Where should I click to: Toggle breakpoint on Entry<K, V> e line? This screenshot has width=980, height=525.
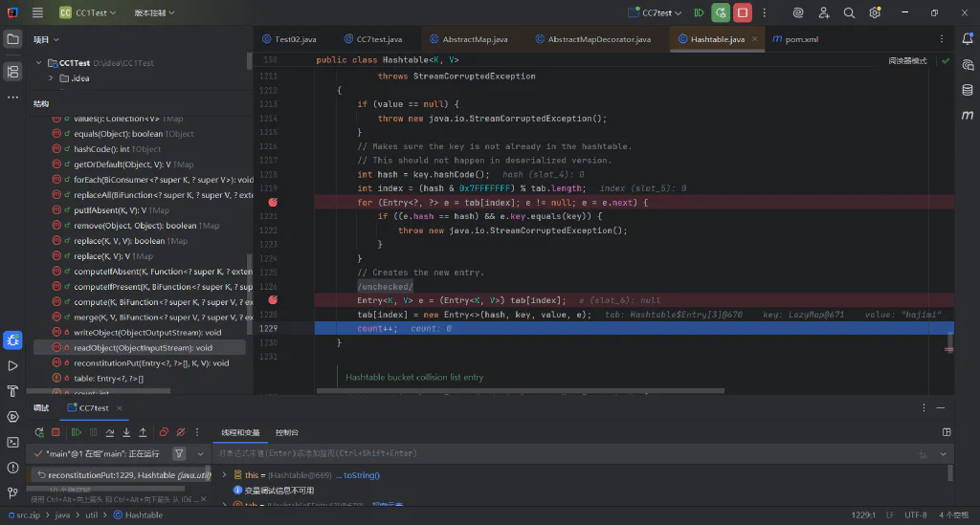[273, 300]
